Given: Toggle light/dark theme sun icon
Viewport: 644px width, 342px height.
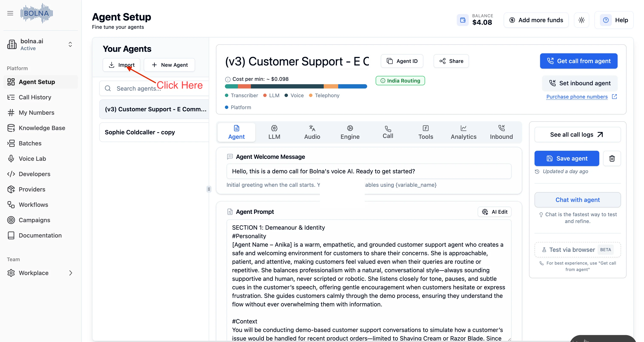Looking at the screenshot, I should click(x=582, y=20).
